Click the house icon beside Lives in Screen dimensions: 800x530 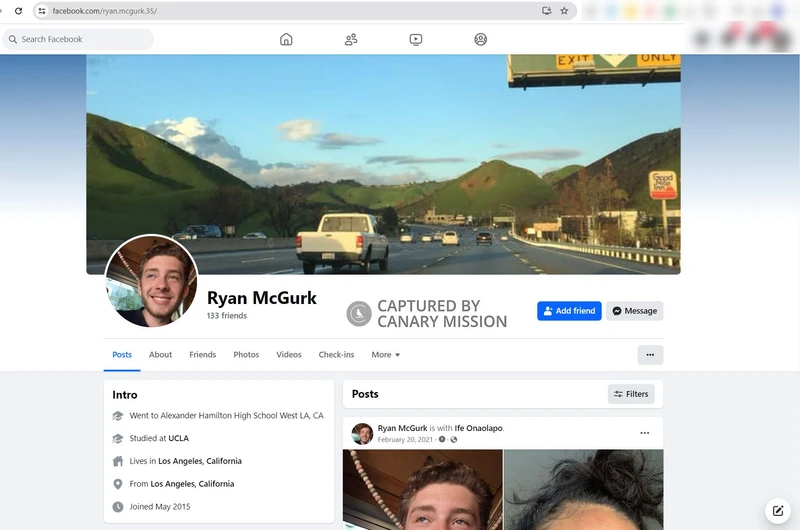point(118,461)
